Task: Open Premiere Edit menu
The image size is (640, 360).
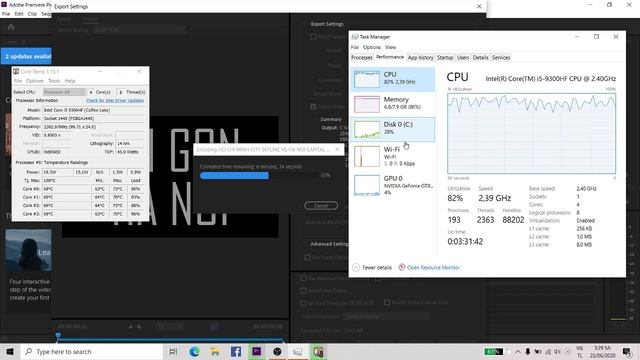Action: pyautogui.click(x=19, y=14)
